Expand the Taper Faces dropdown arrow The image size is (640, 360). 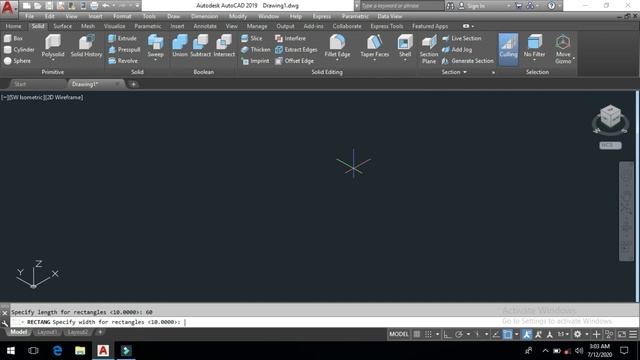(374, 60)
